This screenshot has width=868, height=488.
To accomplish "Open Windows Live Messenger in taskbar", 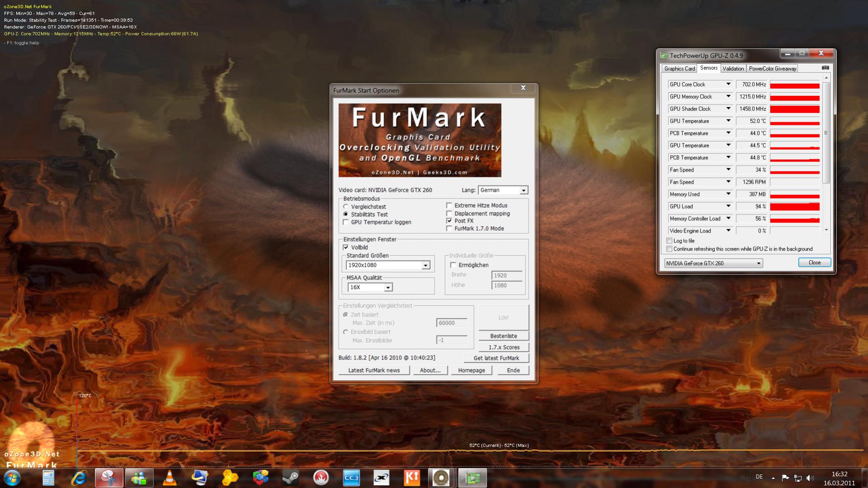I will [x=139, y=478].
